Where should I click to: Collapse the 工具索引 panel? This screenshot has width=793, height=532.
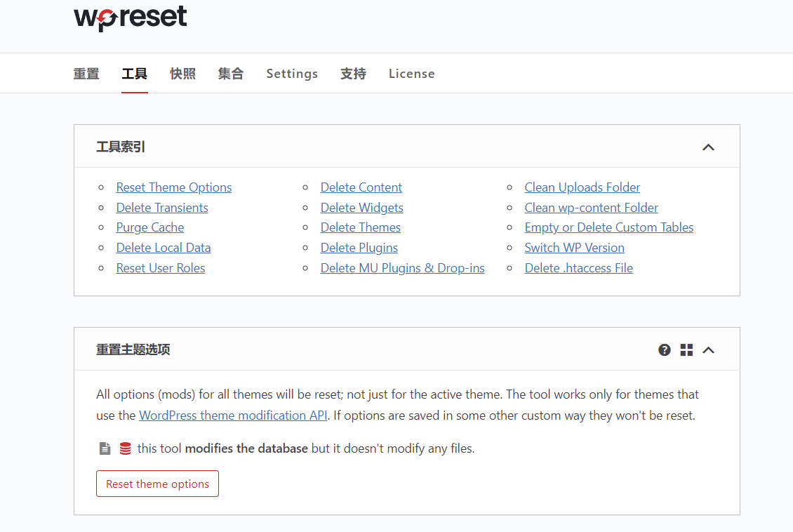pyautogui.click(x=708, y=147)
